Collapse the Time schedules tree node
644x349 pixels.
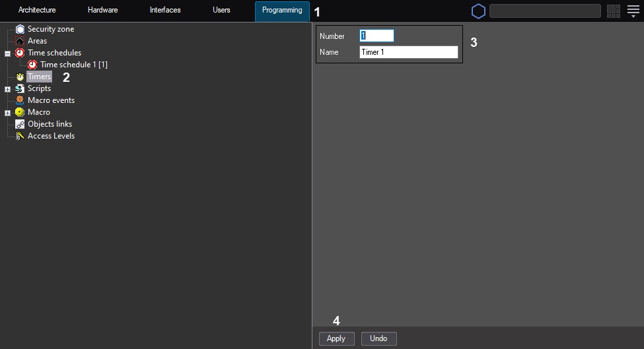(x=7, y=53)
